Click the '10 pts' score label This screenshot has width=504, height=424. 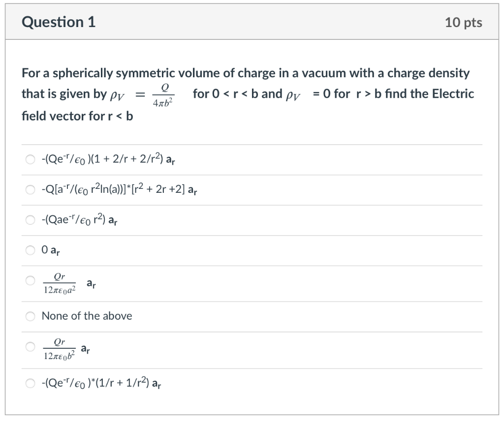(x=463, y=23)
